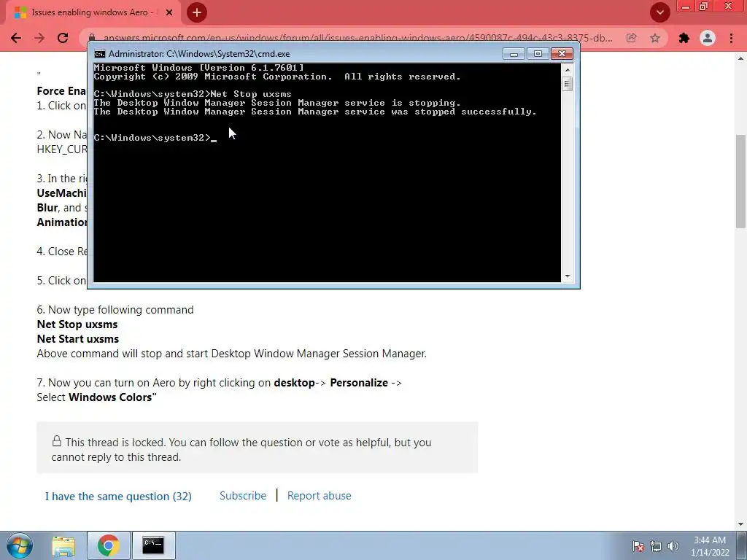747x560 pixels.
Task: Reload the page with refresh icon
Action: point(63,38)
